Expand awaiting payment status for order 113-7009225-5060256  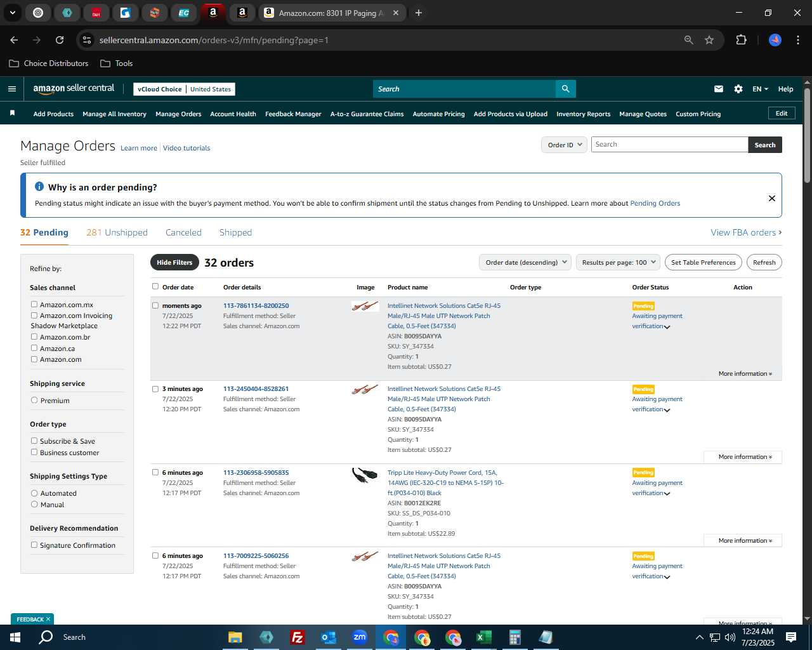[667, 577]
